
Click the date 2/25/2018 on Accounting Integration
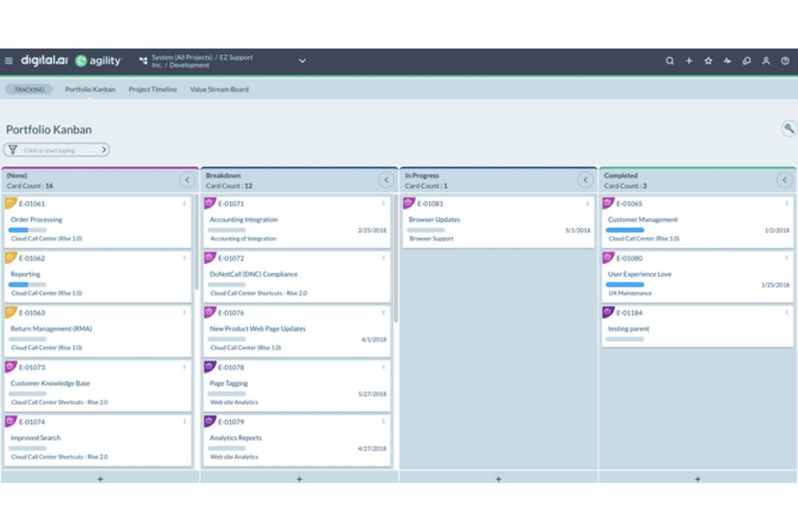[x=372, y=231]
